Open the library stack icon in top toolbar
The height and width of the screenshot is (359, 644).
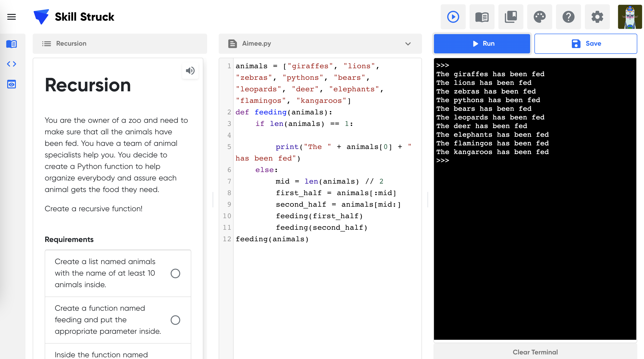pos(510,17)
